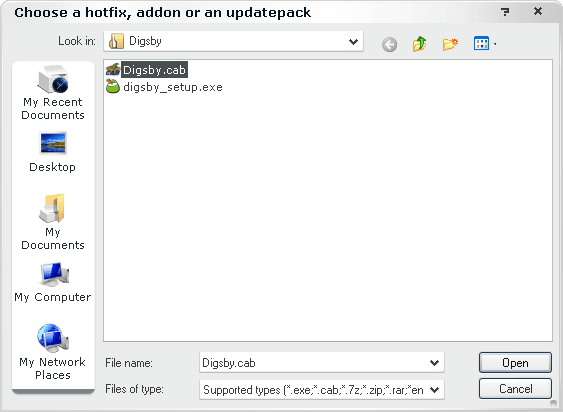
Task: Click the Files of type label
Action: (x=134, y=389)
